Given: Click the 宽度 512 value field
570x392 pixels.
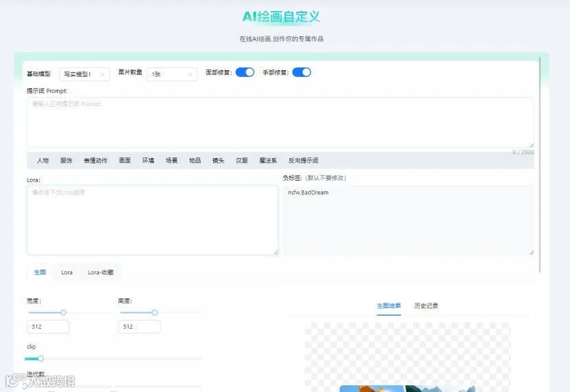Looking at the screenshot, I should pos(48,327).
